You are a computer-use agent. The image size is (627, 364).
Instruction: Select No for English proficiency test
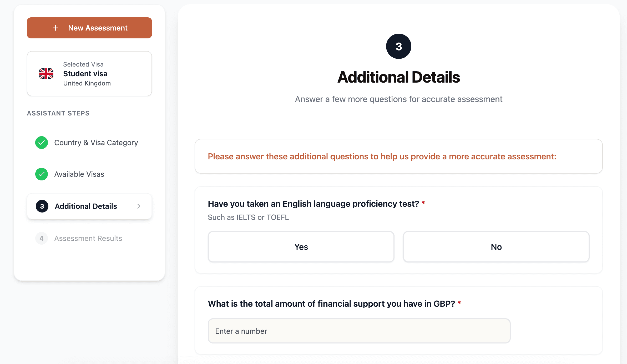coord(496,247)
